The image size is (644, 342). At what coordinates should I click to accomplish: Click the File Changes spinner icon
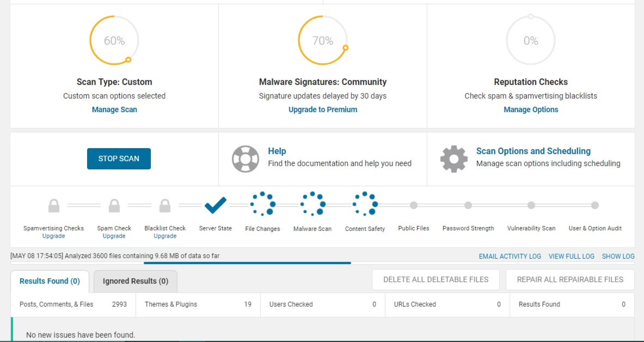263,204
